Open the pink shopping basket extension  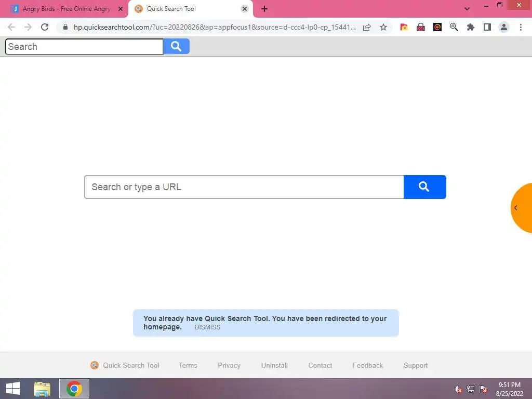pyautogui.click(x=421, y=27)
